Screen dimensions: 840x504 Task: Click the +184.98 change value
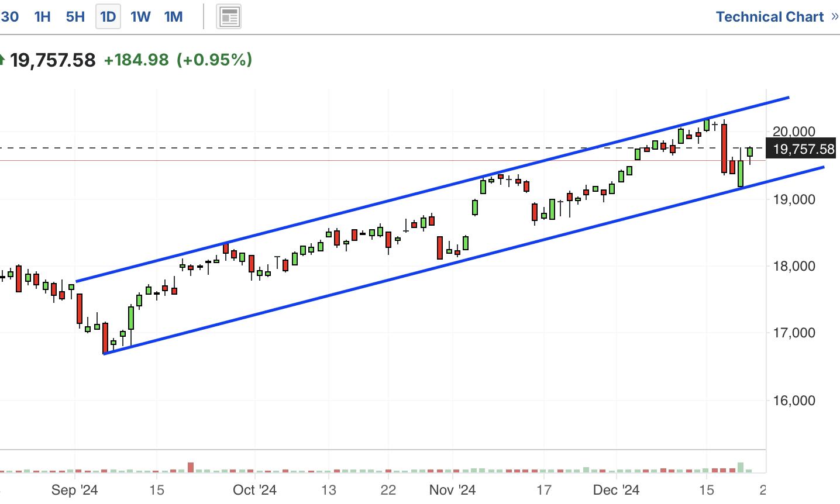pos(136,60)
